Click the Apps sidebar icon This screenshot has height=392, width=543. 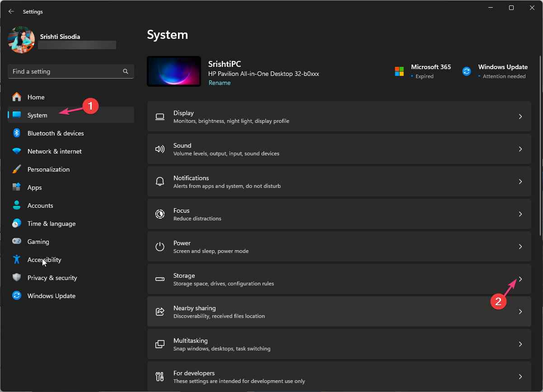[17, 187]
